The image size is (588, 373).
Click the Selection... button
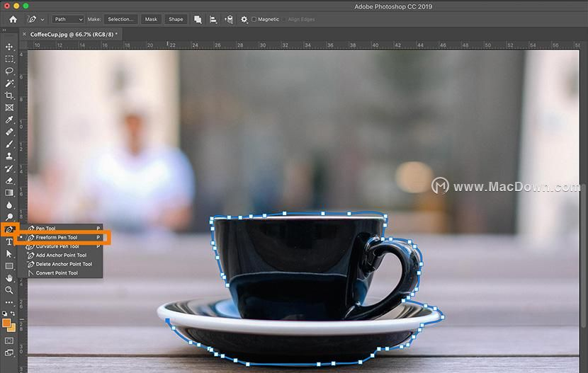point(120,19)
